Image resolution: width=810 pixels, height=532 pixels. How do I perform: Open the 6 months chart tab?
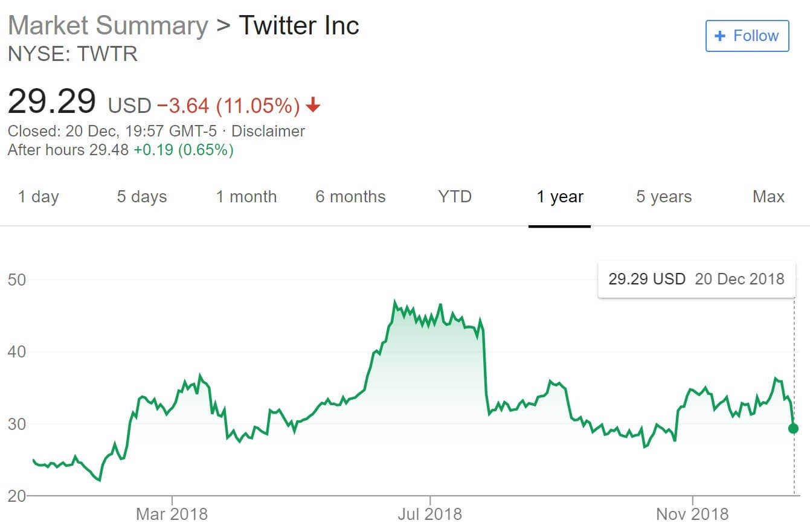coord(350,197)
